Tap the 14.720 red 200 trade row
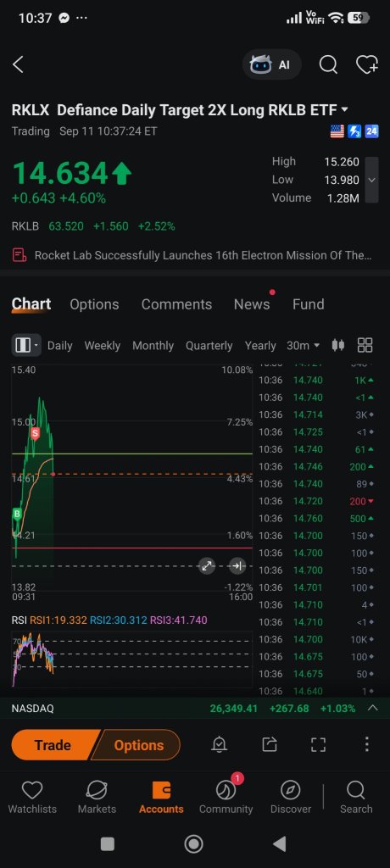 pos(316,501)
